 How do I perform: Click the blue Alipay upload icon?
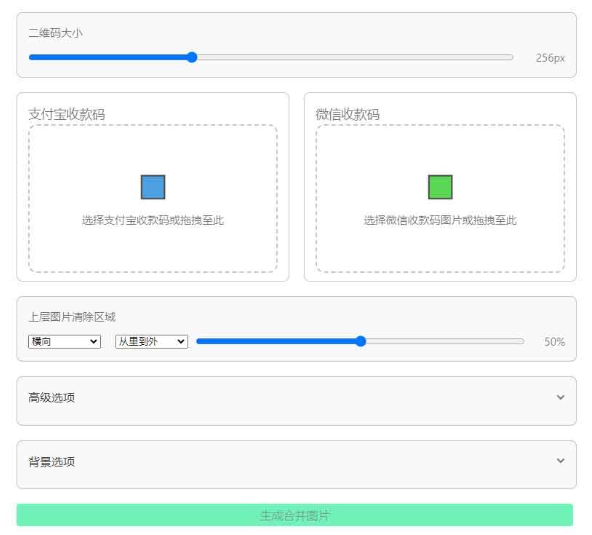(x=153, y=187)
